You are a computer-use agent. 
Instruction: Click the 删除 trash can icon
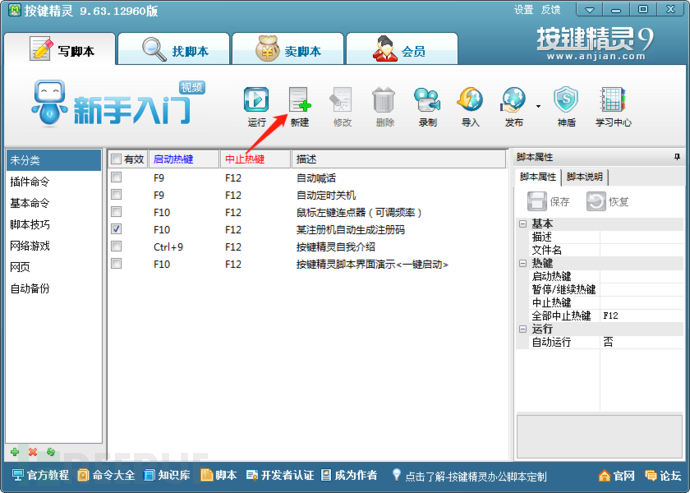(384, 99)
